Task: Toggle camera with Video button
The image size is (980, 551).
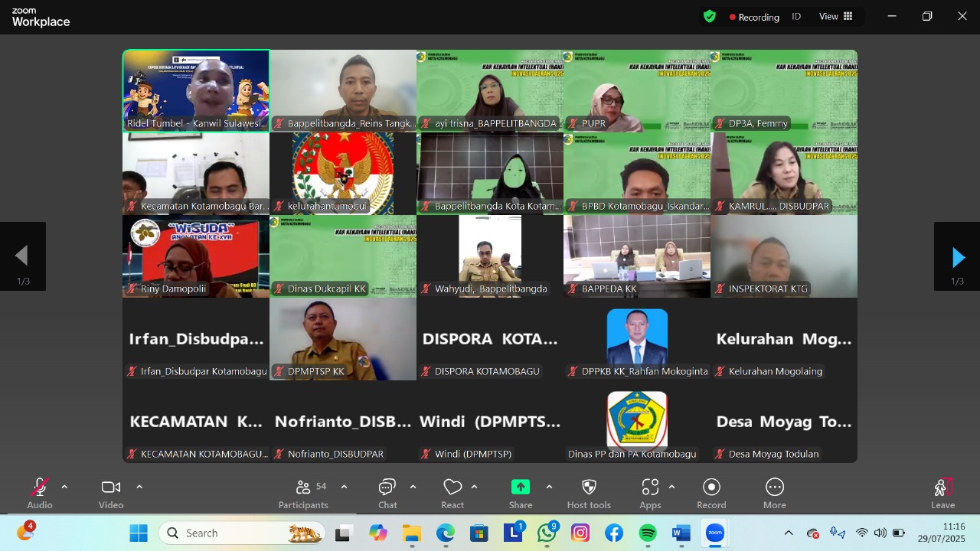Action: click(111, 493)
